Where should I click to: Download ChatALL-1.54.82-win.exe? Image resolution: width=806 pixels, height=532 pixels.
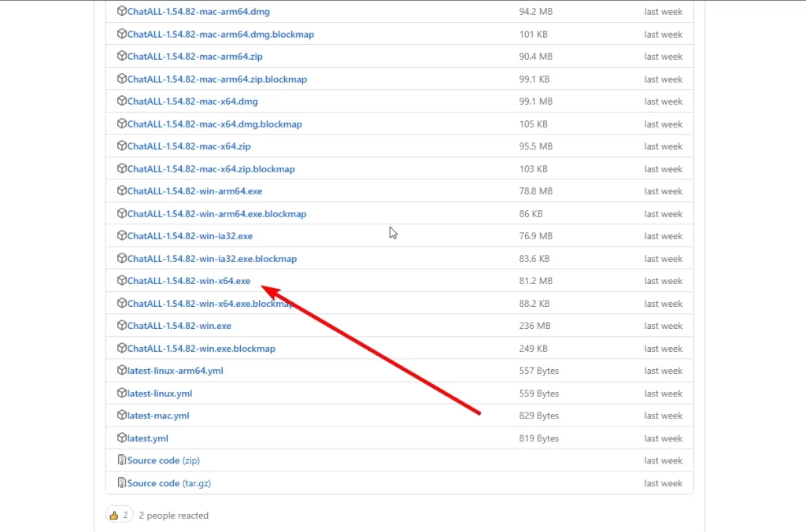179,325
